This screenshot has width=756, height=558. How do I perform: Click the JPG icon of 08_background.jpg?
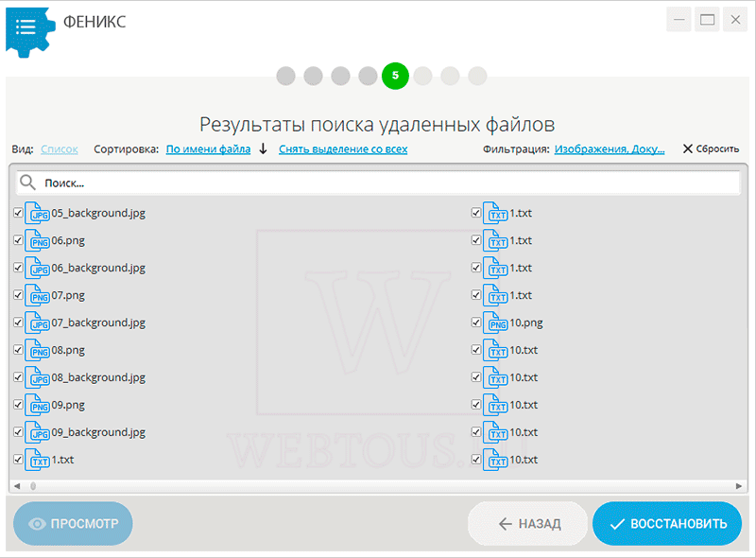coord(37,377)
